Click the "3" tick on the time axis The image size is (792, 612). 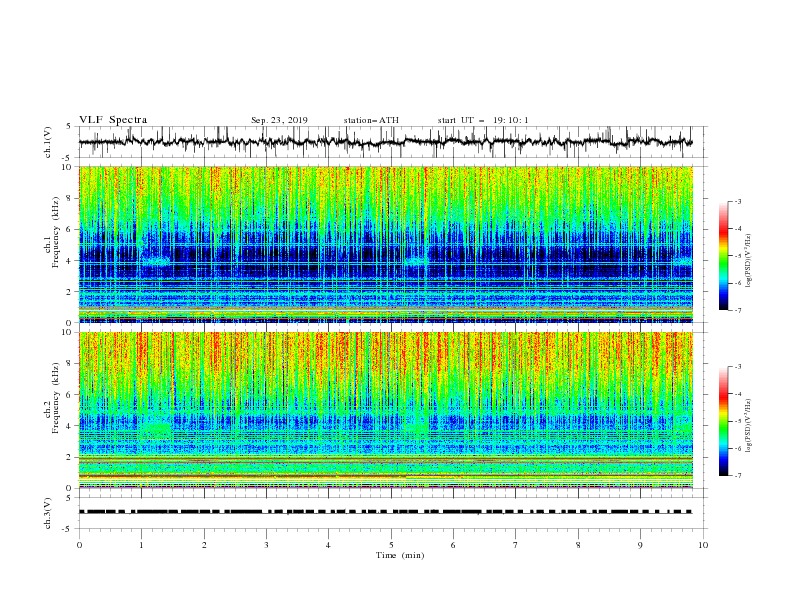click(266, 545)
